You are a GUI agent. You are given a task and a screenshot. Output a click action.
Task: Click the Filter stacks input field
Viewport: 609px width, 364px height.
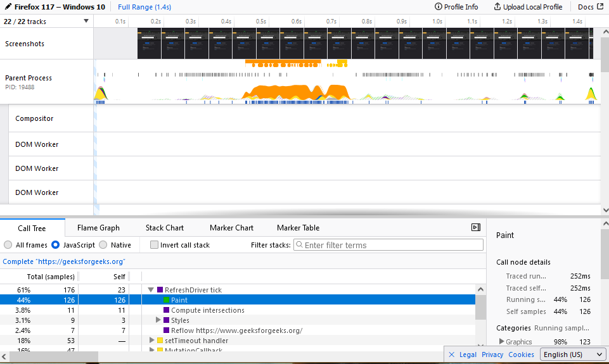(388, 245)
